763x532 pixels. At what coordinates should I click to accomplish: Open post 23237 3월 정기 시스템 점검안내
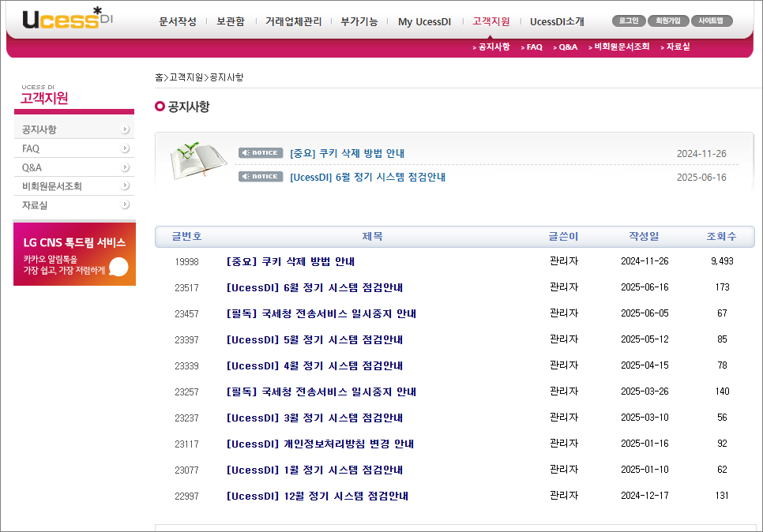tap(314, 418)
